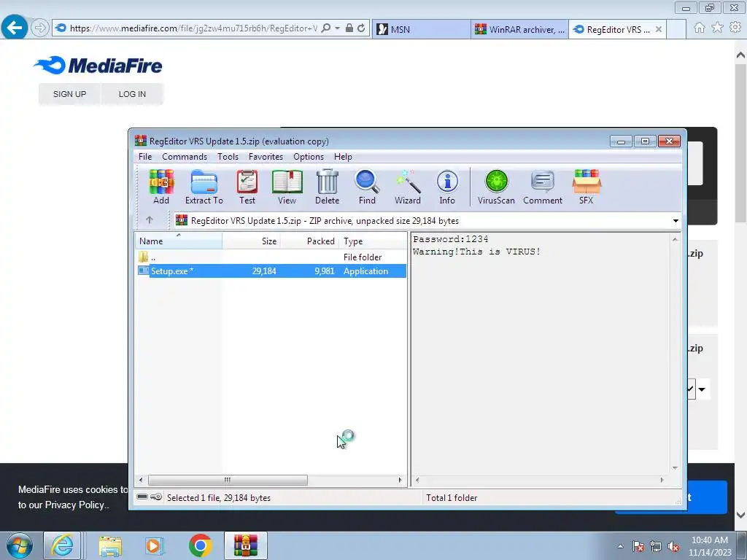Expand the archive path dropdown
The height and width of the screenshot is (560, 747).
tap(676, 220)
